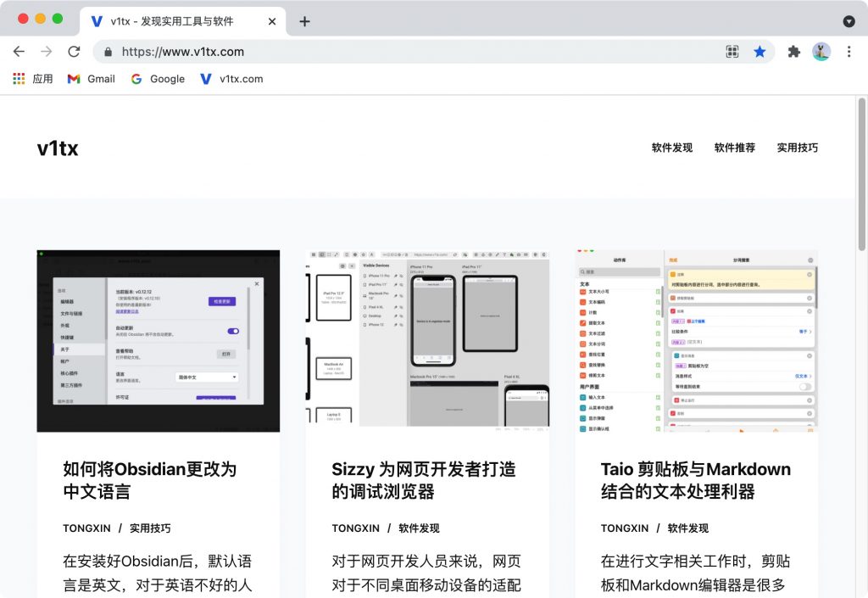Open the 软件发现 navigation menu

pyautogui.click(x=672, y=148)
